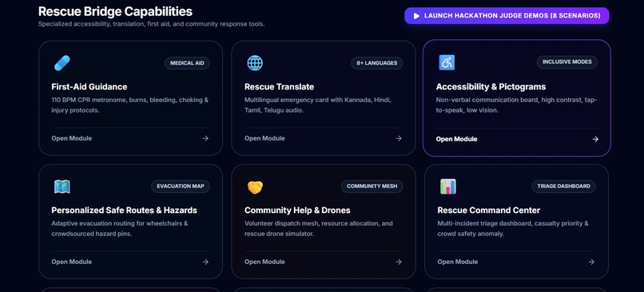Screen dimensions: 644x292
Task: Open Module for Community Help & Drones
Action: pyautogui.click(x=264, y=262)
